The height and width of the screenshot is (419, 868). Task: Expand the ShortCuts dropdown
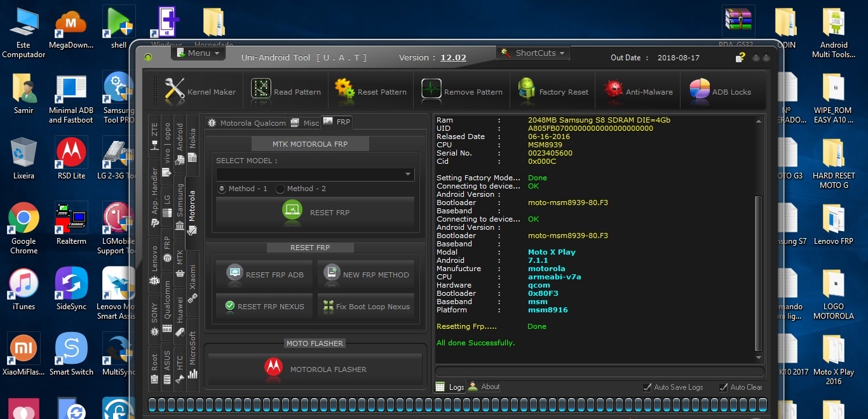(534, 53)
